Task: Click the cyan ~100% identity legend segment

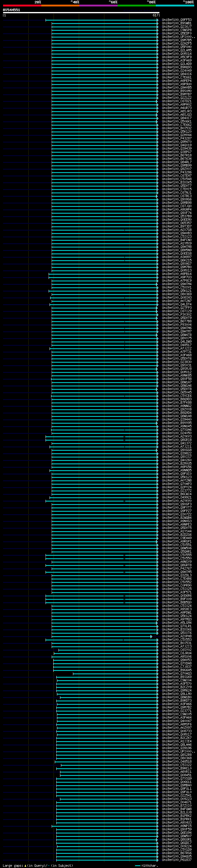Action: pos(175,6)
